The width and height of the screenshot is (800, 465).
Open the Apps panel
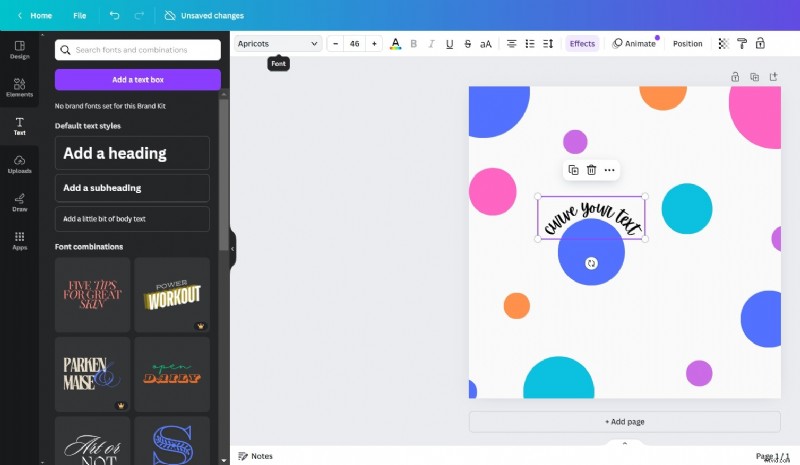click(x=19, y=240)
